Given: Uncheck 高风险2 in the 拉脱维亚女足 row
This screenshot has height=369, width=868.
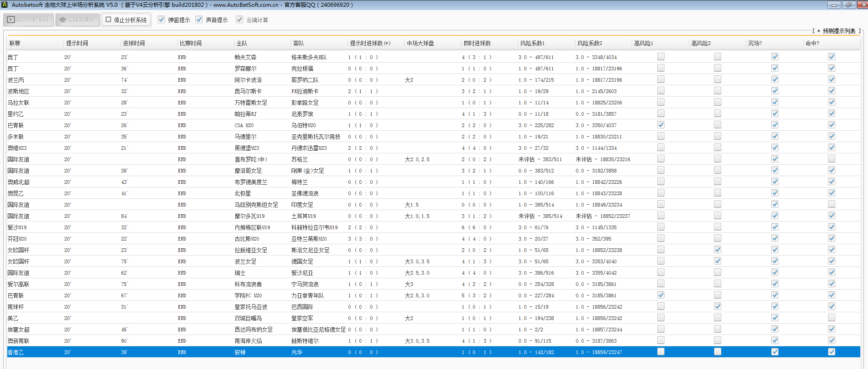Looking at the screenshot, I should tap(717, 250).
